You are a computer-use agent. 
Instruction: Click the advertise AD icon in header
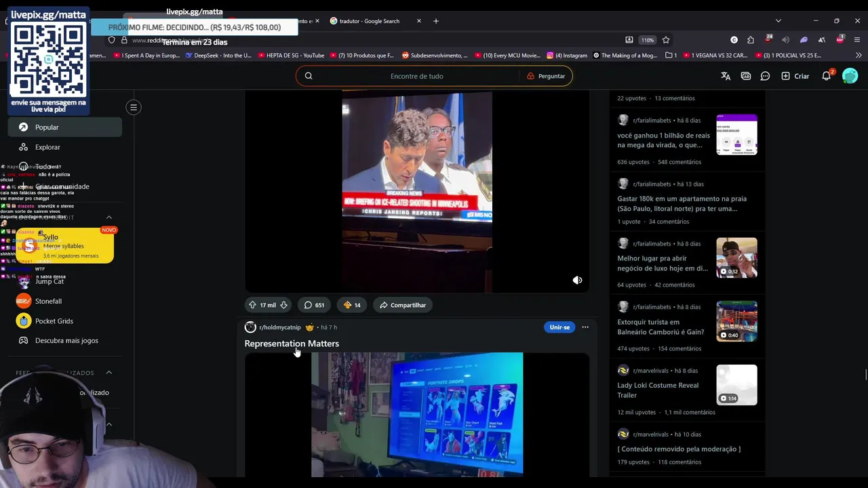coord(746,76)
